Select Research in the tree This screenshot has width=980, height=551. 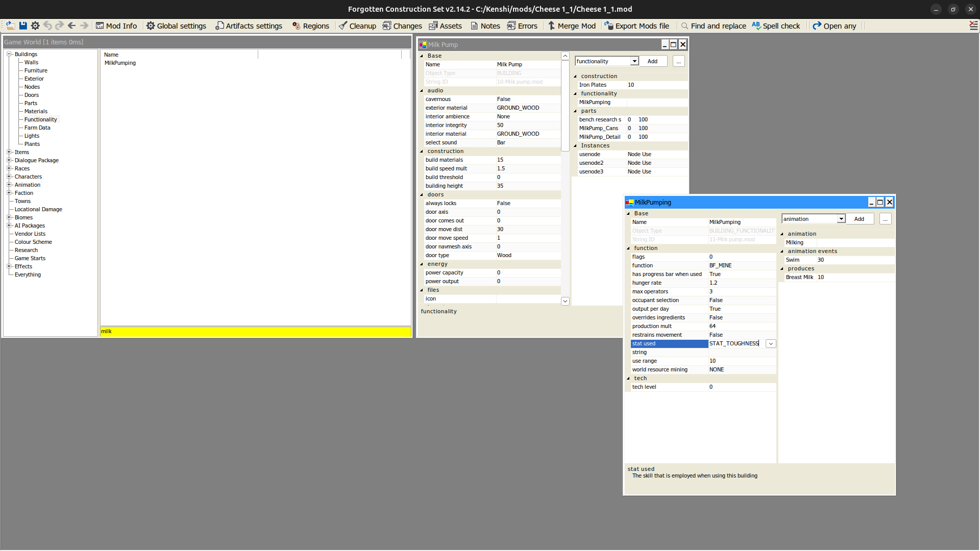(26, 250)
